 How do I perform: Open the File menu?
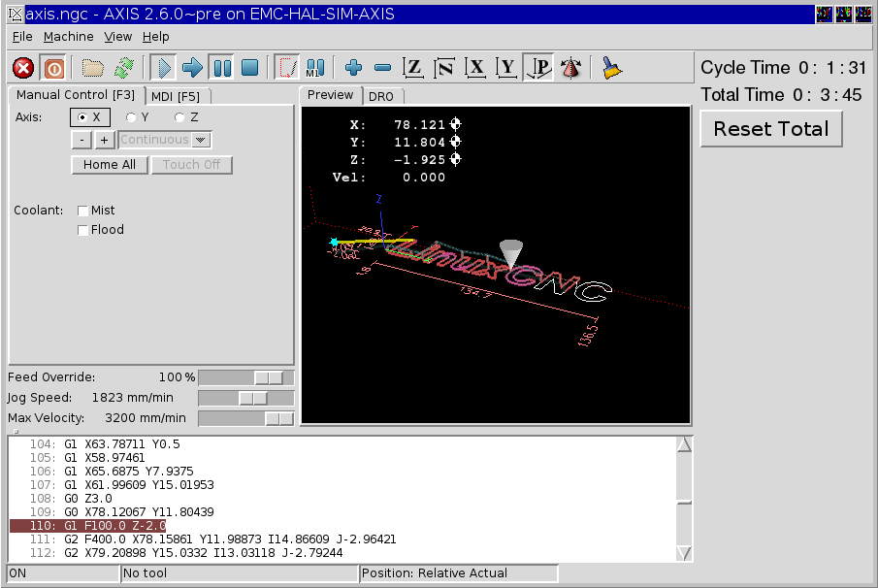click(x=22, y=37)
